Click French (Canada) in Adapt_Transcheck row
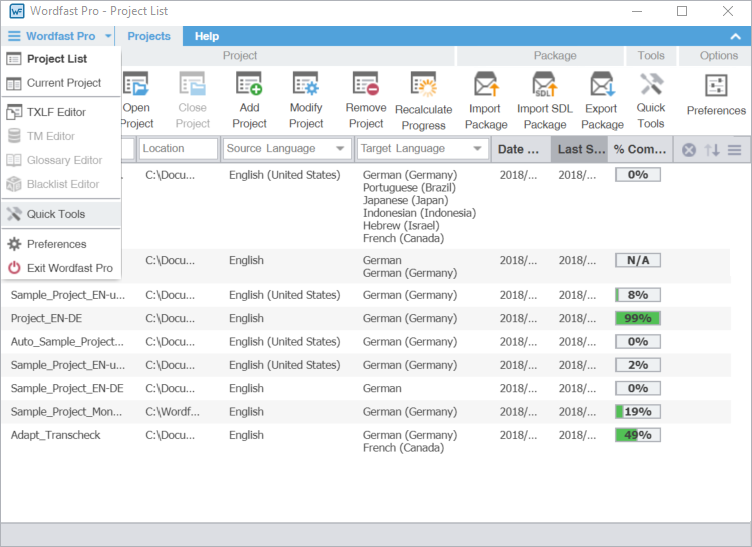 click(403, 448)
